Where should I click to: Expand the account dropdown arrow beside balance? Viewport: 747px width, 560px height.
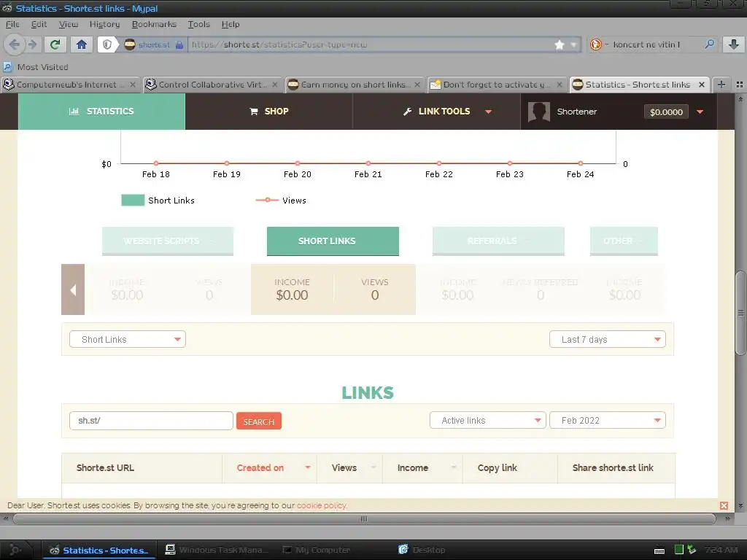700,112
